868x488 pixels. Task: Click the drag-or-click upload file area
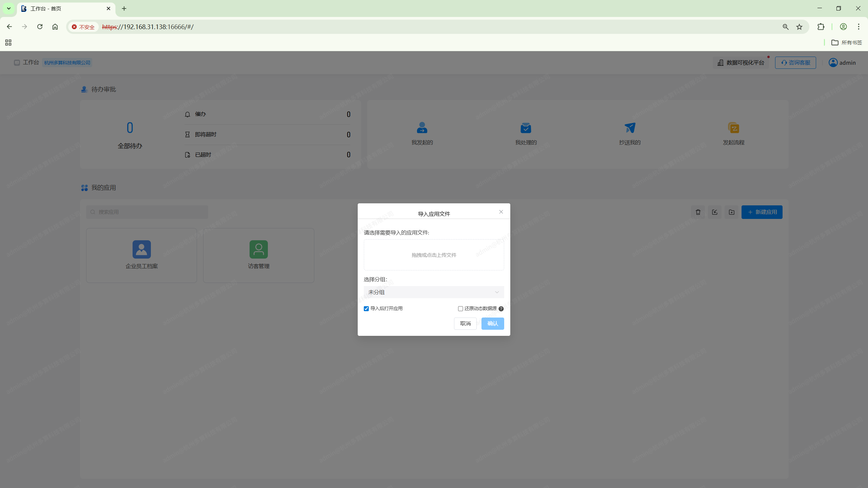[434, 255]
